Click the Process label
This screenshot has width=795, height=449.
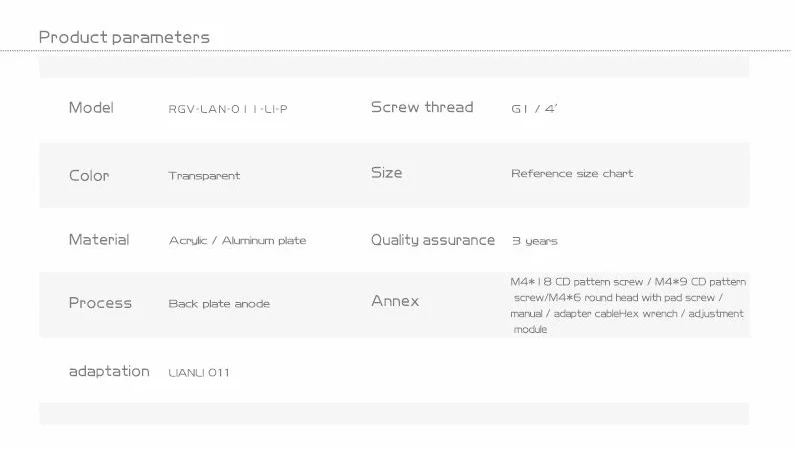(100, 303)
